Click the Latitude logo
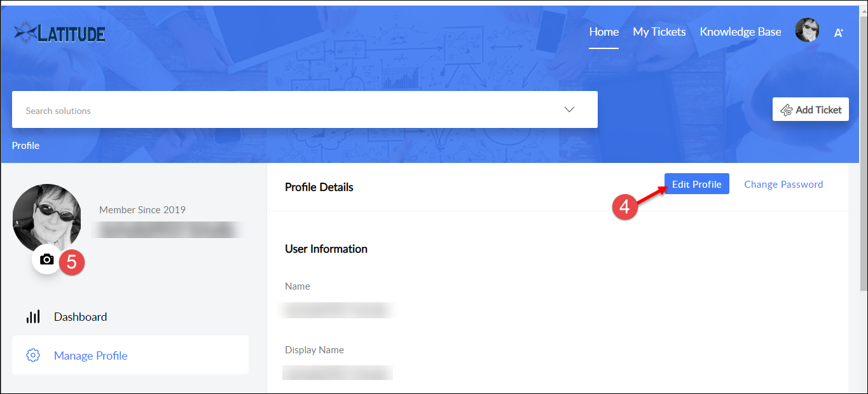 (60, 33)
